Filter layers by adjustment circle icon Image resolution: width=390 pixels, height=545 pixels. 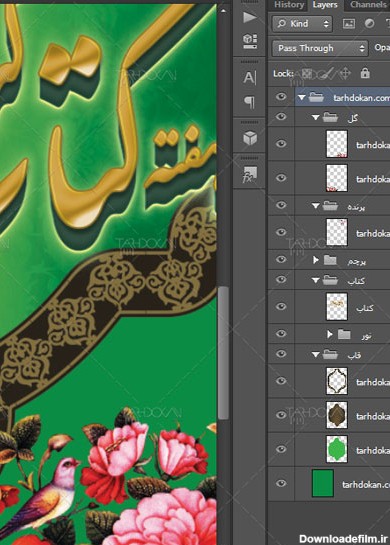click(x=369, y=24)
